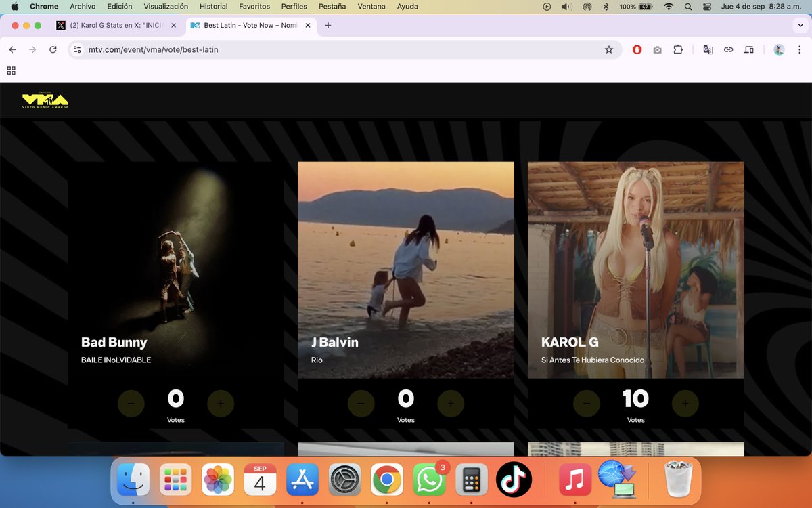Image resolution: width=812 pixels, height=508 pixels.
Task: Open the Favoritos menu
Action: (x=254, y=6)
